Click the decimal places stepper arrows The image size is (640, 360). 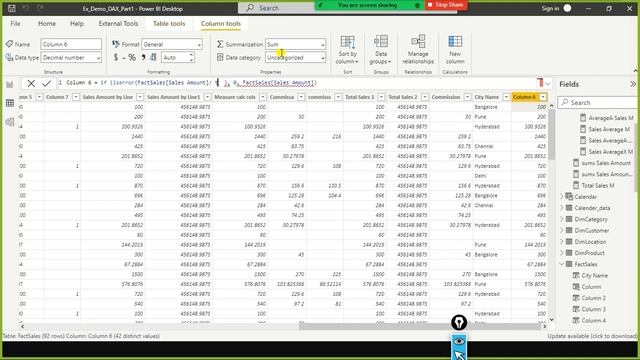coord(191,58)
